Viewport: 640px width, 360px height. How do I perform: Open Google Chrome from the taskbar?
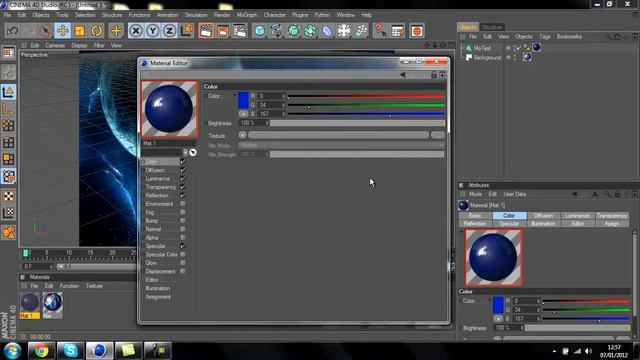click(x=41, y=351)
